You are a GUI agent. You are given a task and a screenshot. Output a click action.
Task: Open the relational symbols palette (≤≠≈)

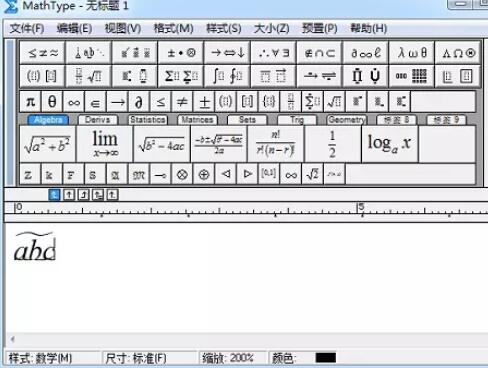click(43, 53)
